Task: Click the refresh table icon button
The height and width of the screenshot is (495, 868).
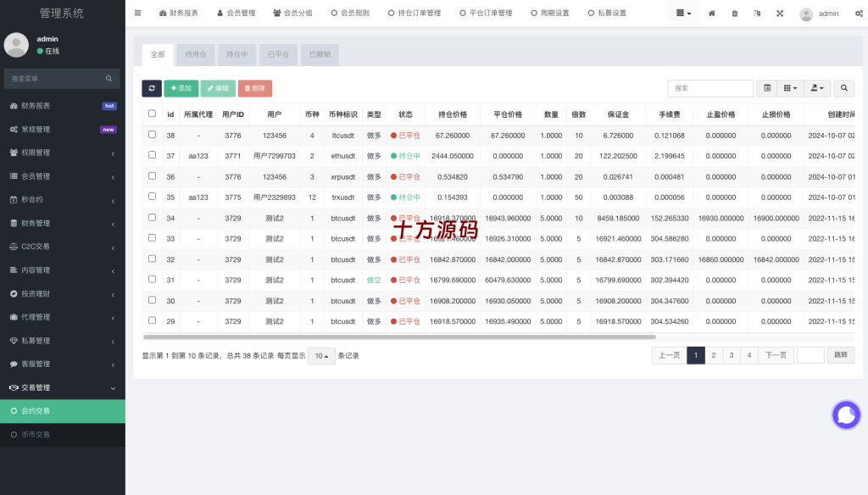Action: coord(152,88)
